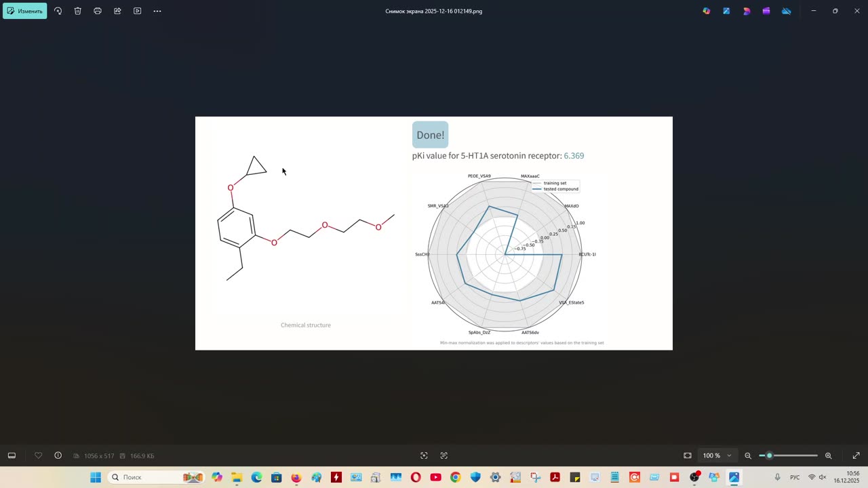Click the 166.9 КБ file size text
This screenshot has width=868, height=488.
tap(142, 455)
